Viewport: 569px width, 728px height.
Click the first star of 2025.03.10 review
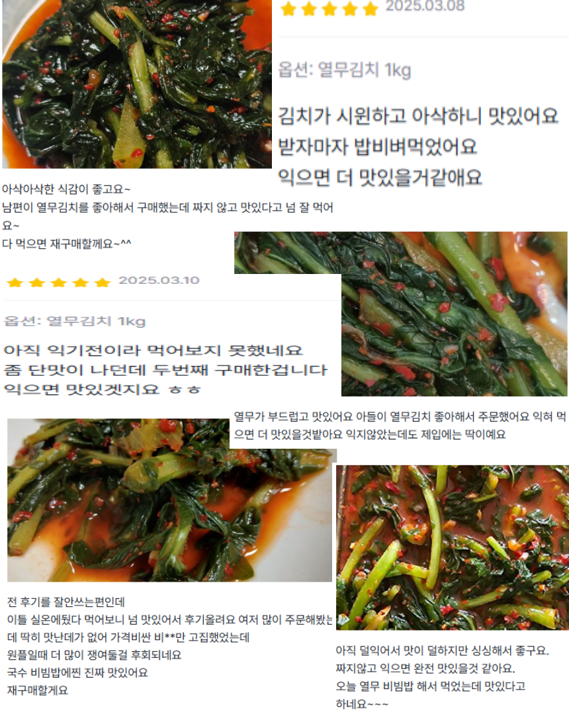tap(15, 283)
